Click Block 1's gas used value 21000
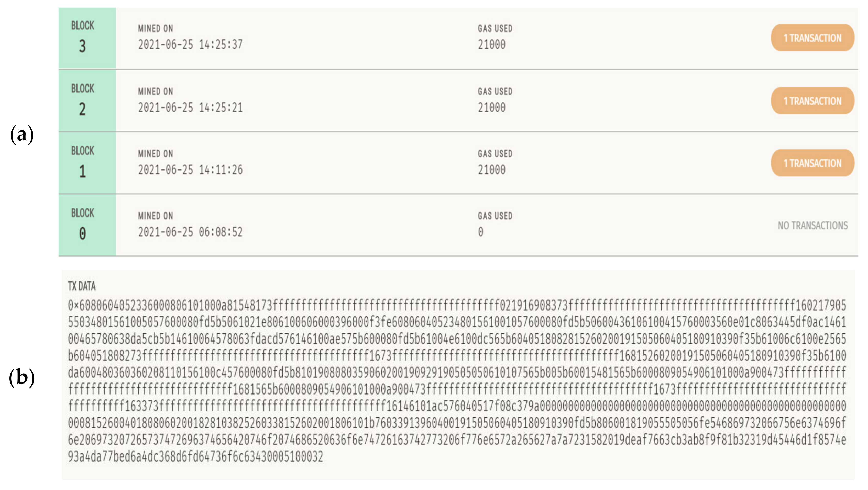This screenshot has width=868, height=490. coord(491,170)
